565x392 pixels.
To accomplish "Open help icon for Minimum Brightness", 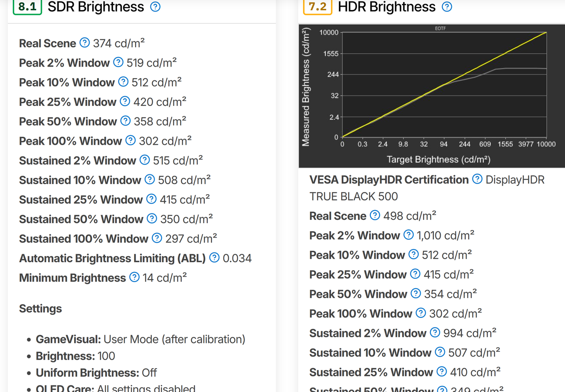I will coord(134,277).
